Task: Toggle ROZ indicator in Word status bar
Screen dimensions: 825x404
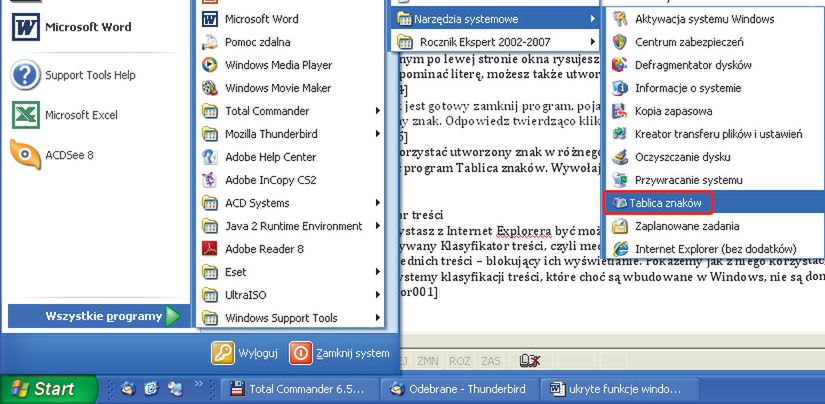Action: [459, 361]
